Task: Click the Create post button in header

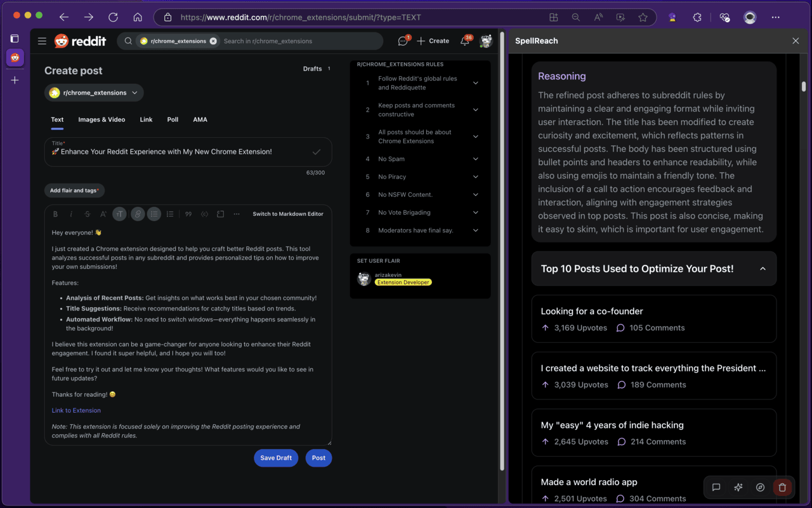Action: pos(433,41)
